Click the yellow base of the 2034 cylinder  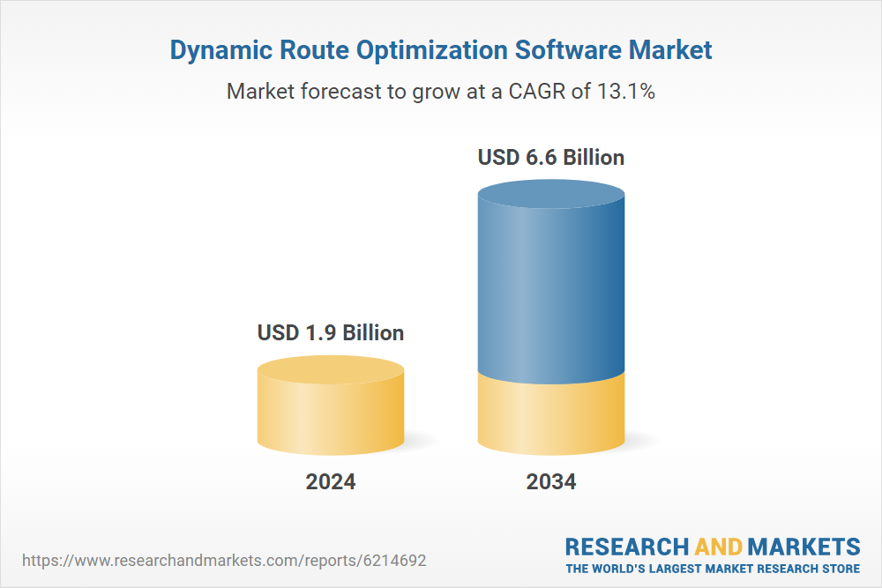point(550,414)
